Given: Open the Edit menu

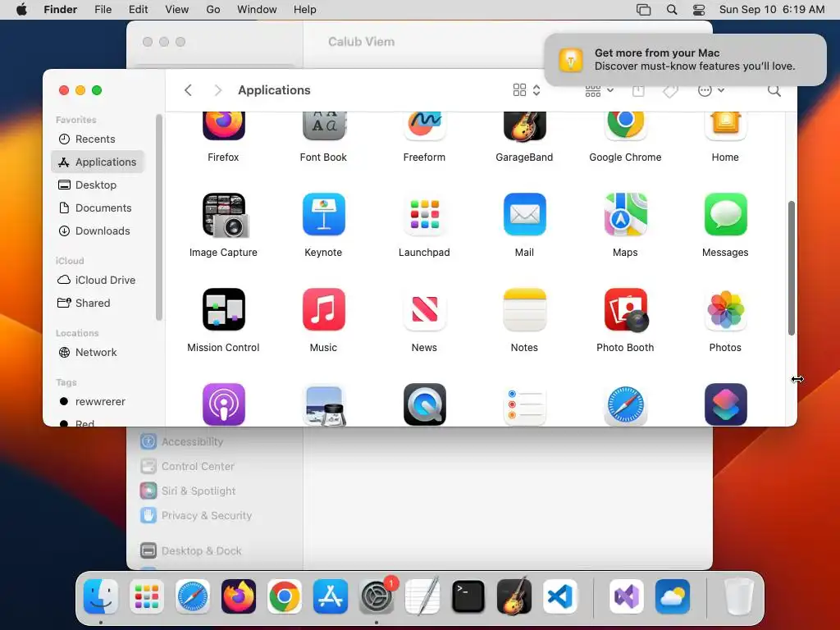Looking at the screenshot, I should tap(138, 10).
